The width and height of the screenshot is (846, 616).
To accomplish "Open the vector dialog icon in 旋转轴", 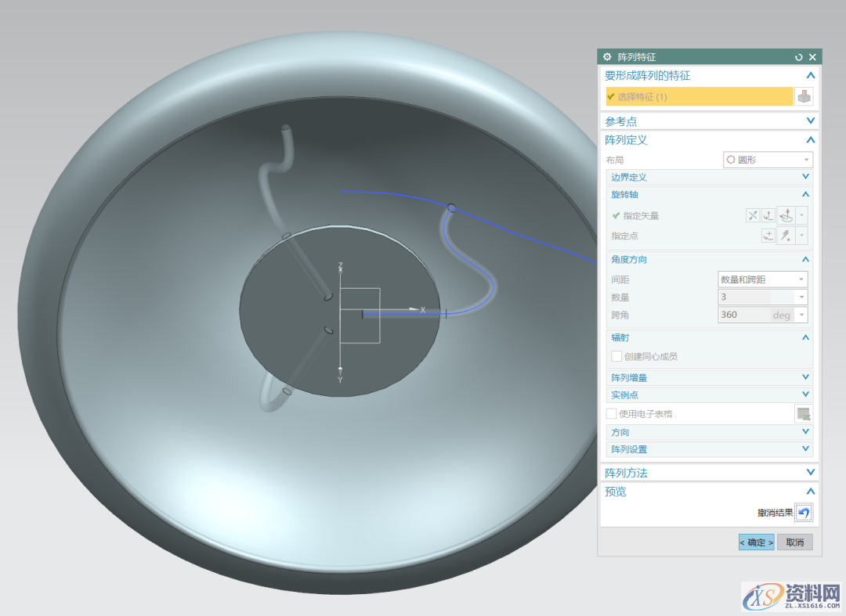I will (769, 216).
